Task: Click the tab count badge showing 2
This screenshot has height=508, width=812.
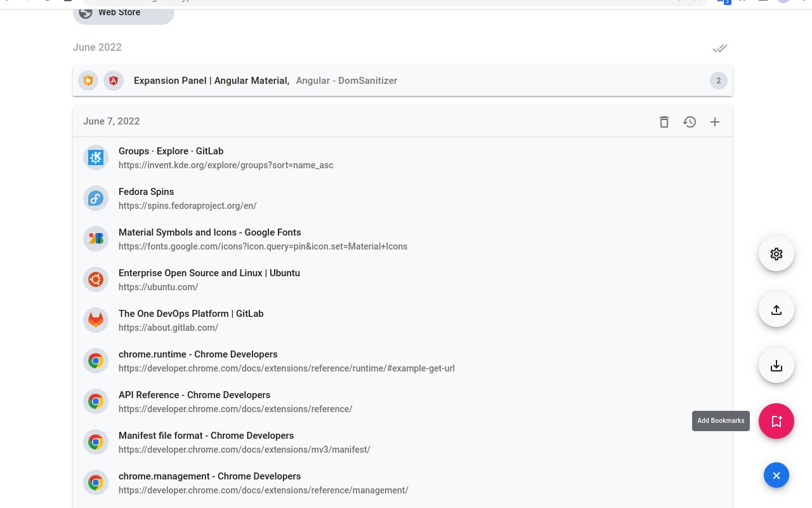Action: [x=719, y=81]
